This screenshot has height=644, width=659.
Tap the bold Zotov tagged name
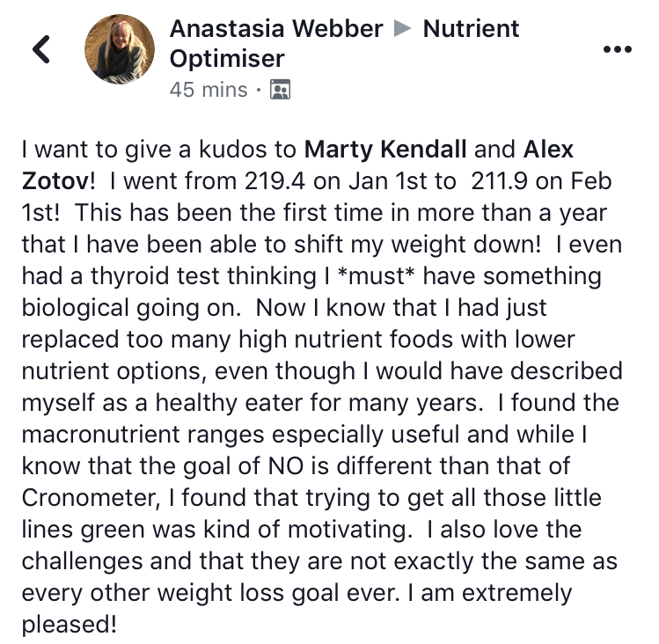point(56,181)
